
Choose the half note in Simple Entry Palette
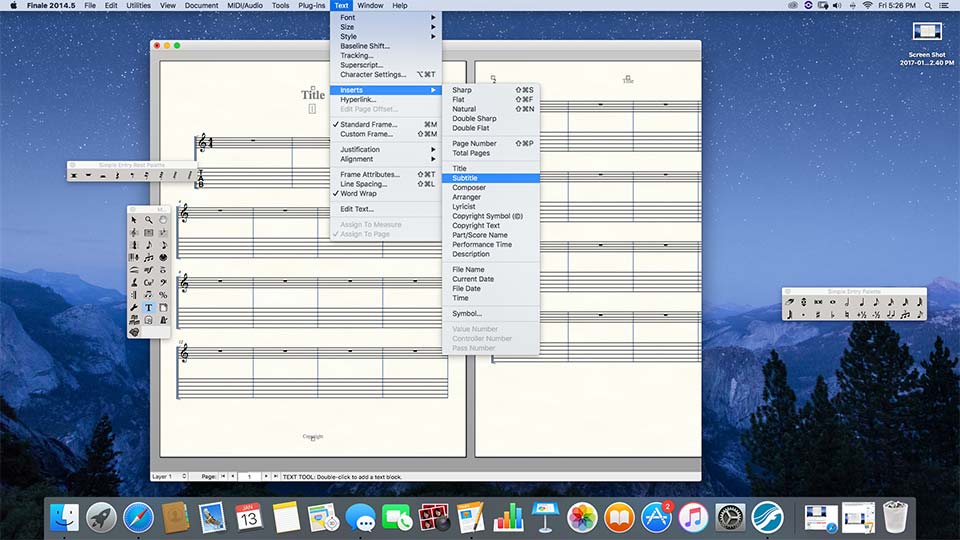coord(847,302)
